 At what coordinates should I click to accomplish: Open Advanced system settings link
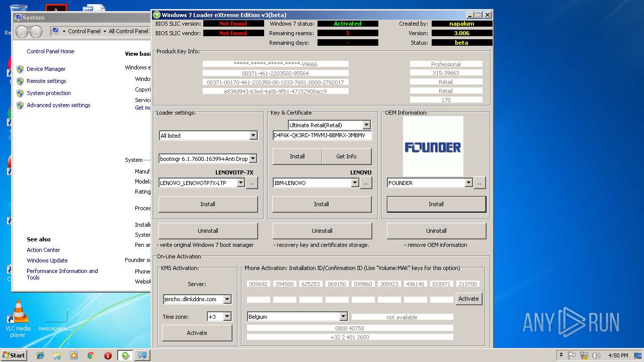pos(58,105)
